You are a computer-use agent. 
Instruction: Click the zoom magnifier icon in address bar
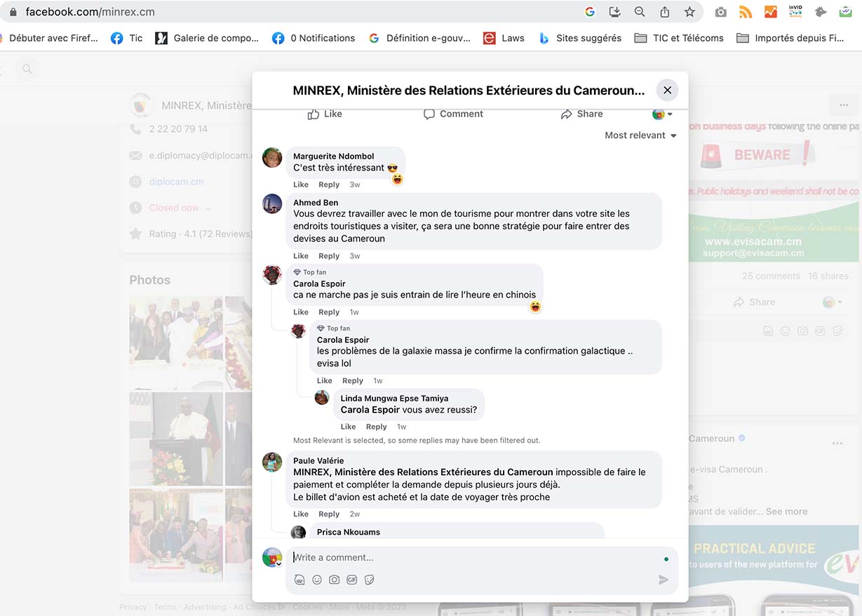click(640, 12)
